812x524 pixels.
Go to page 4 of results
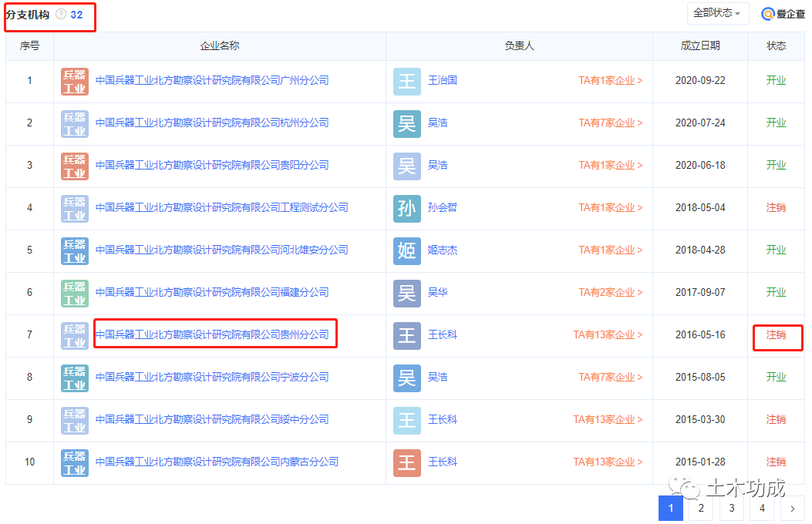point(762,508)
